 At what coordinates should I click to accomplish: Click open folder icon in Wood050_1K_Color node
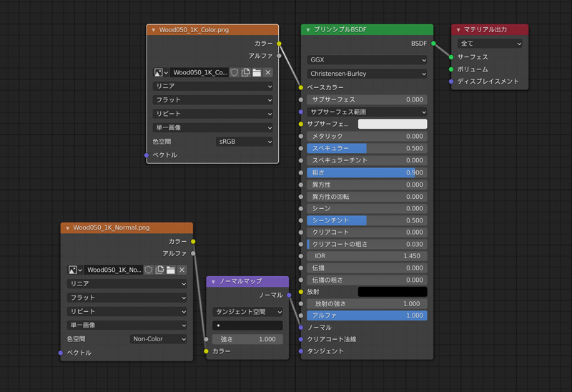click(257, 72)
